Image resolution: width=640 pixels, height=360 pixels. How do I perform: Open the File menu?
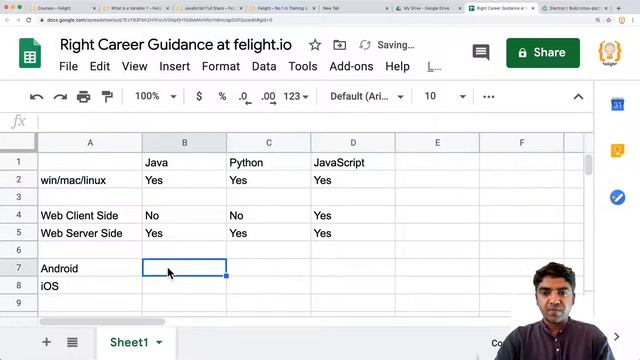click(69, 67)
